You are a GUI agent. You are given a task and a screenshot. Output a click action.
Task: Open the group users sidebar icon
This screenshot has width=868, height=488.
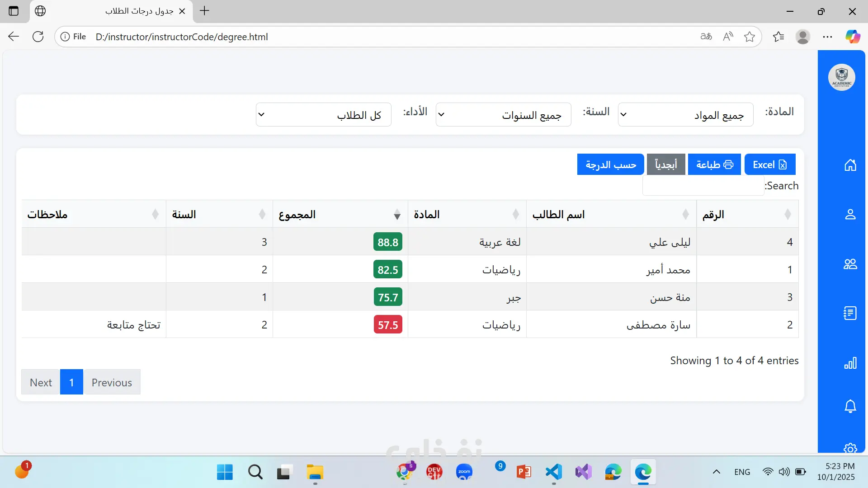(x=850, y=264)
